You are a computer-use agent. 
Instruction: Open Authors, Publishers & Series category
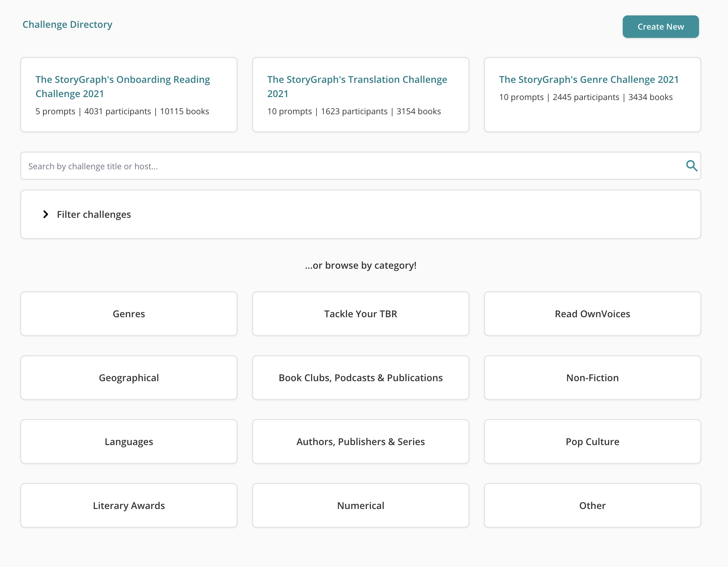pos(360,442)
